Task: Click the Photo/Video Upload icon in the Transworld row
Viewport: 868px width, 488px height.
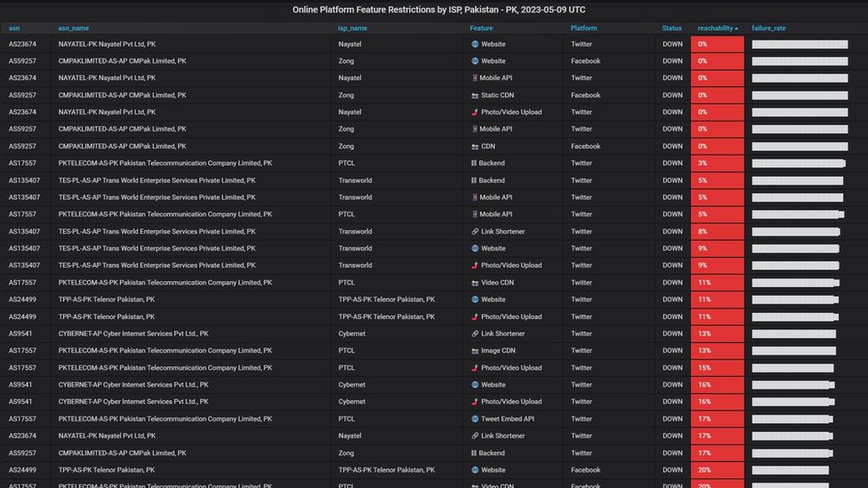Action: [x=474, y=266]
